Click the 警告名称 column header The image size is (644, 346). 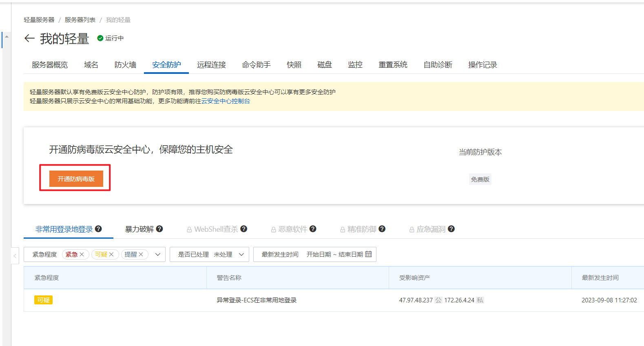(229, 277)
